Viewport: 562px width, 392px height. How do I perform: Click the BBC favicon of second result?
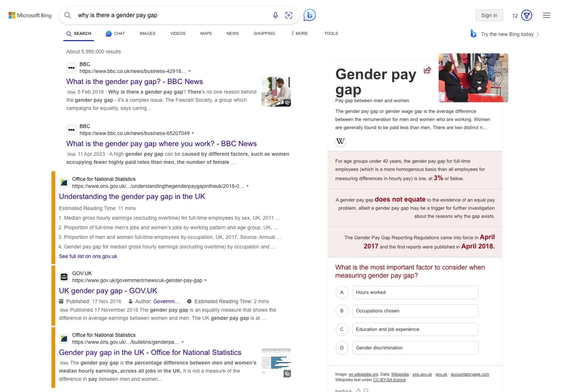tap(71, 130)
